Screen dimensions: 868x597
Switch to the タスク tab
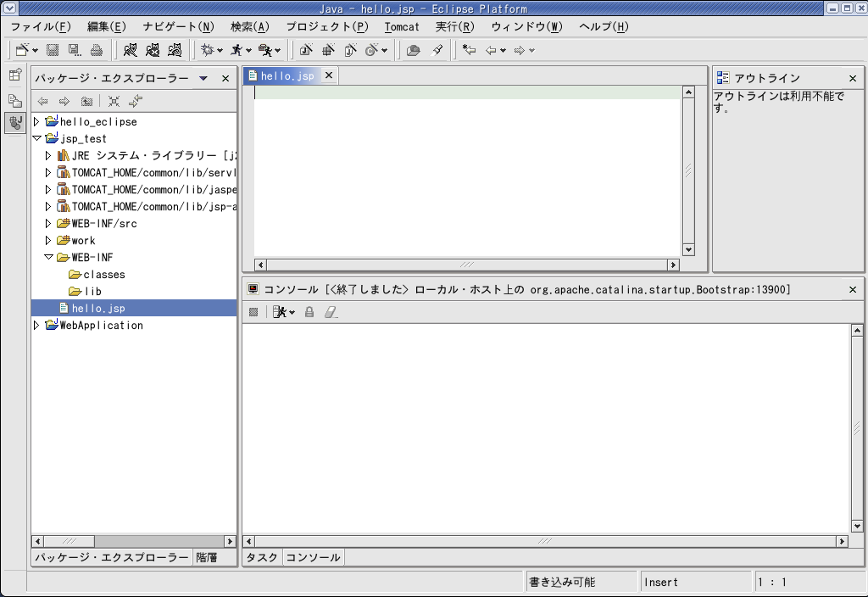click(x=262, y=557)
